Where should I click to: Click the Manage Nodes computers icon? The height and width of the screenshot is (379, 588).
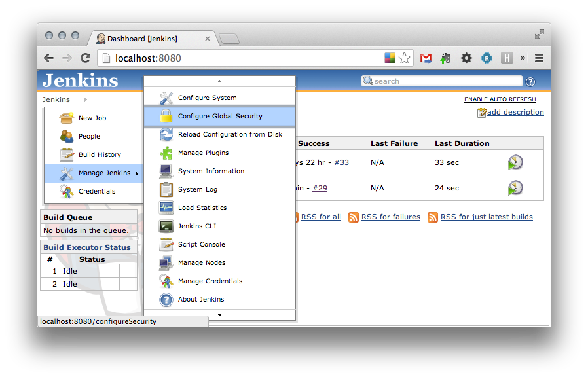[166, 262]
